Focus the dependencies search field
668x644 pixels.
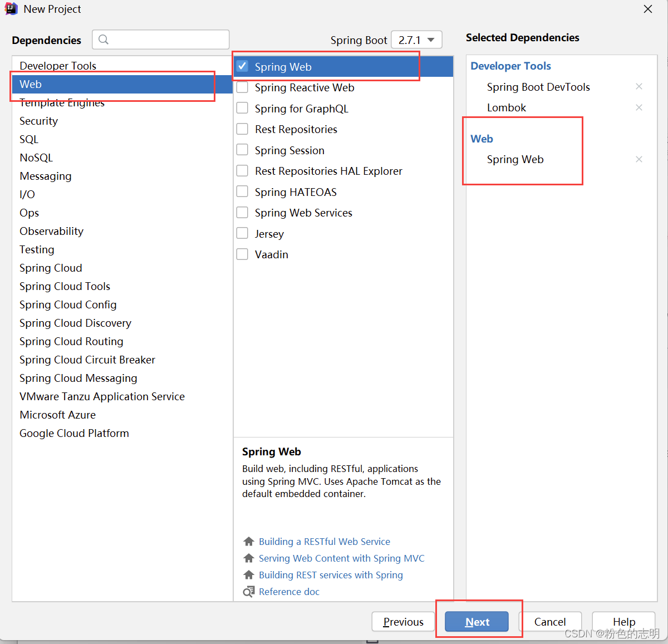[161, 40]
